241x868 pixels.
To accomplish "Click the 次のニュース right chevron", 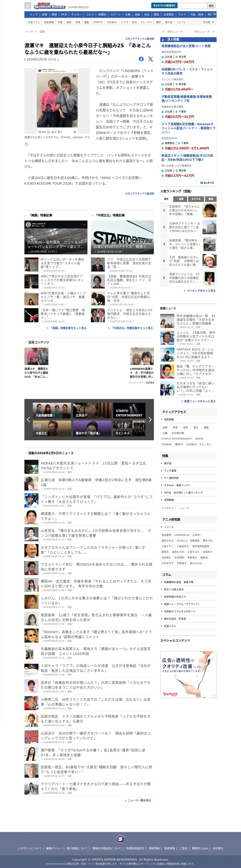I will point(213,32).
